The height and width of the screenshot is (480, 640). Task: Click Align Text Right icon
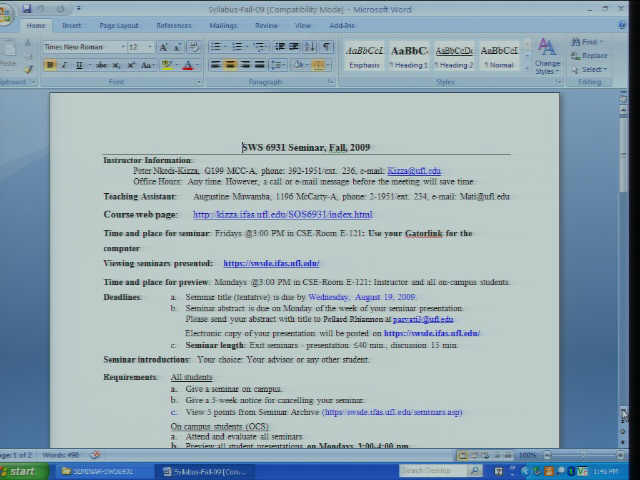tap(245, 64)
